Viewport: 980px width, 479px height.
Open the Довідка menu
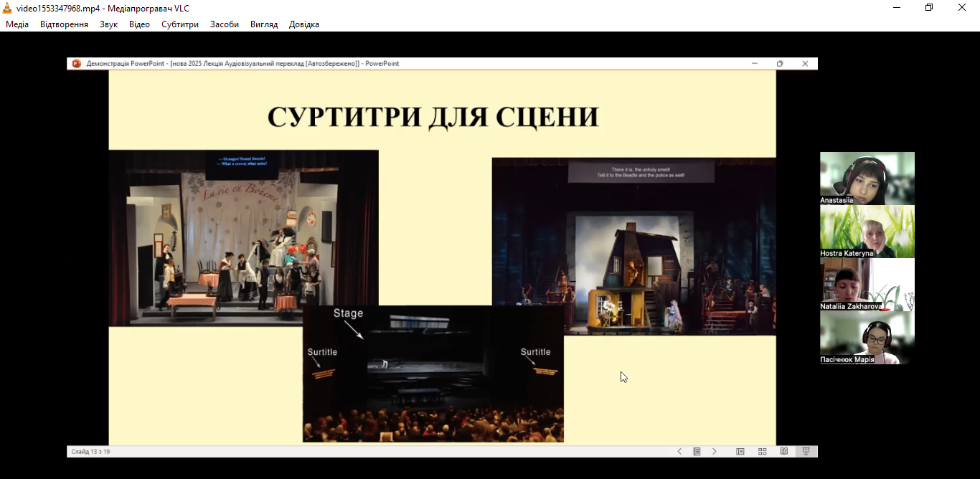tap(303, 24)
